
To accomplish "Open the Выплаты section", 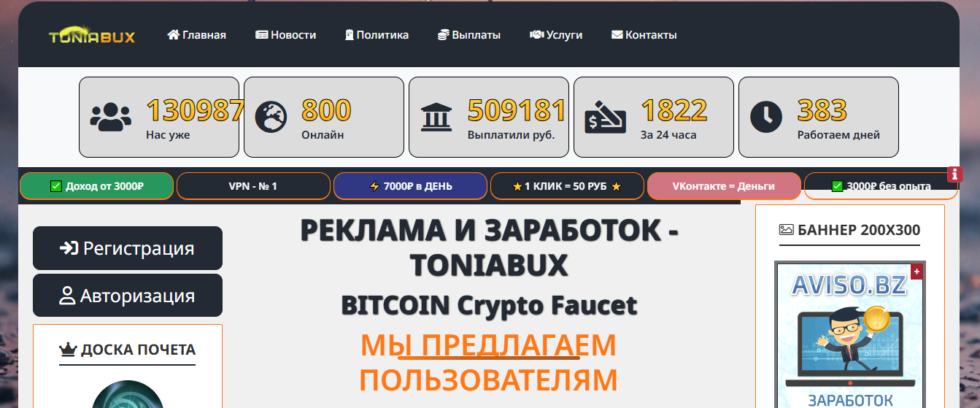I will 468,35.
